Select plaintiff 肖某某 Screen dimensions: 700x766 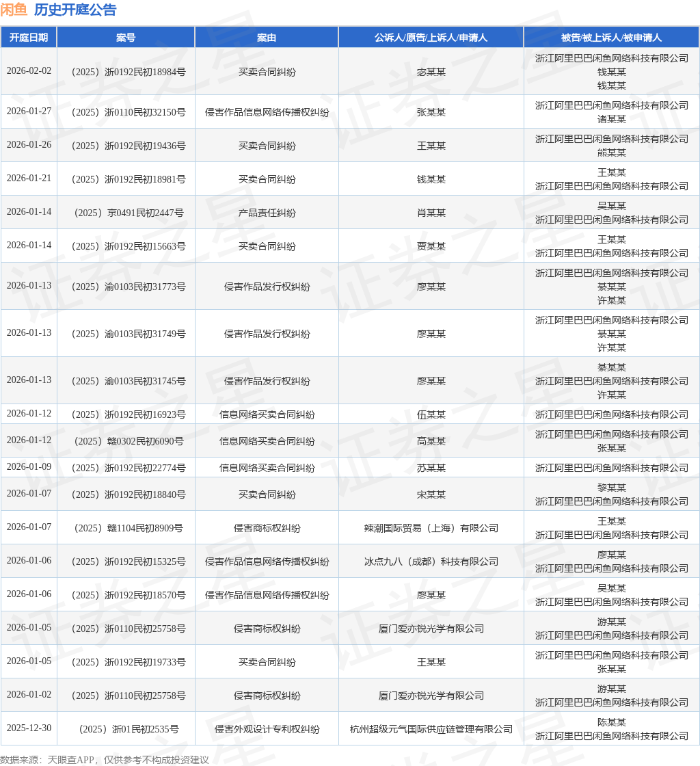coord(431,213)
